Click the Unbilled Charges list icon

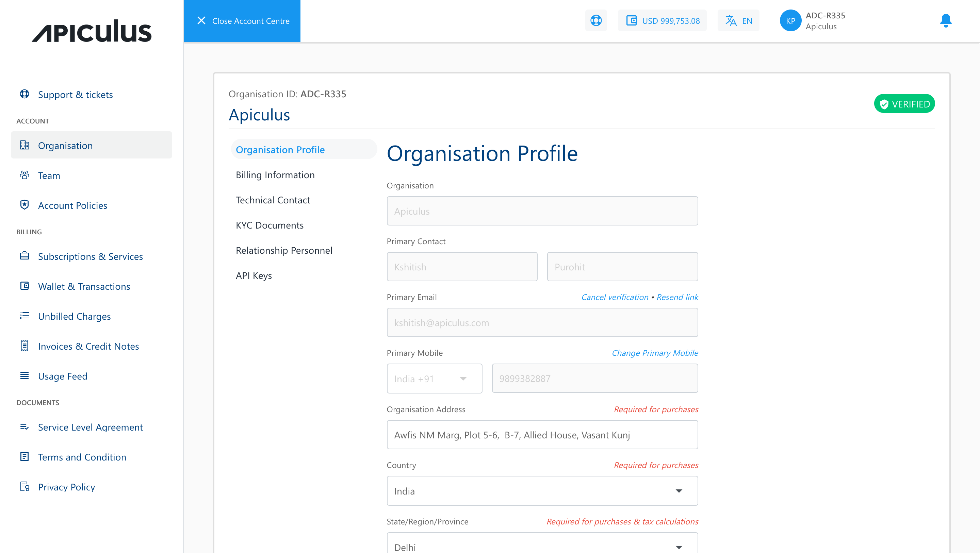(24, 316)
